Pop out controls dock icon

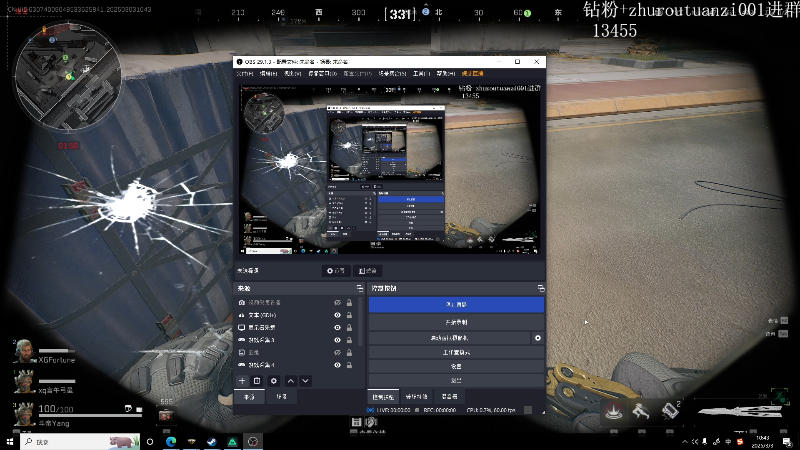[541, 288]
